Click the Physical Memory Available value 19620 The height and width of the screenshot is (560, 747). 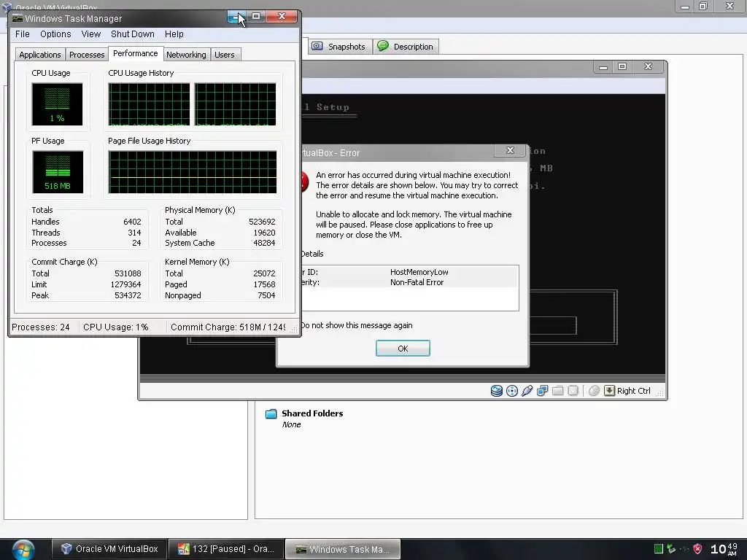264,233
